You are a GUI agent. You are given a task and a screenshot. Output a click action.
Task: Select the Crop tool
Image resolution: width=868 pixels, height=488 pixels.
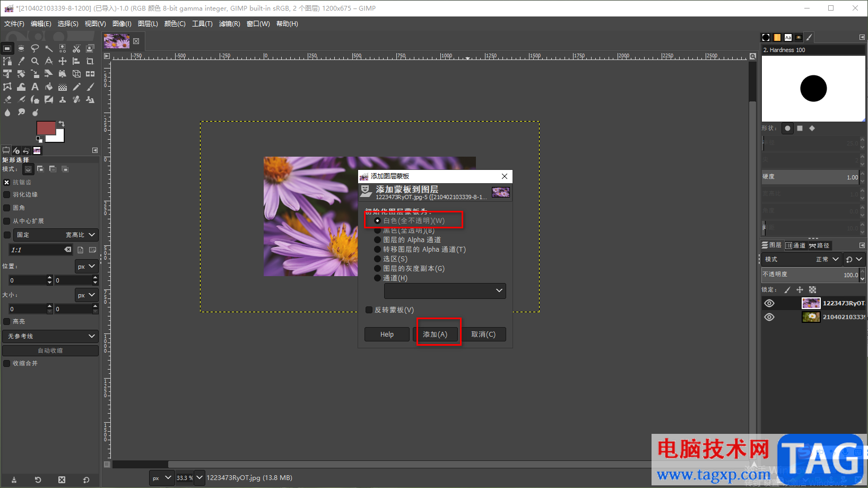(90, 61)
